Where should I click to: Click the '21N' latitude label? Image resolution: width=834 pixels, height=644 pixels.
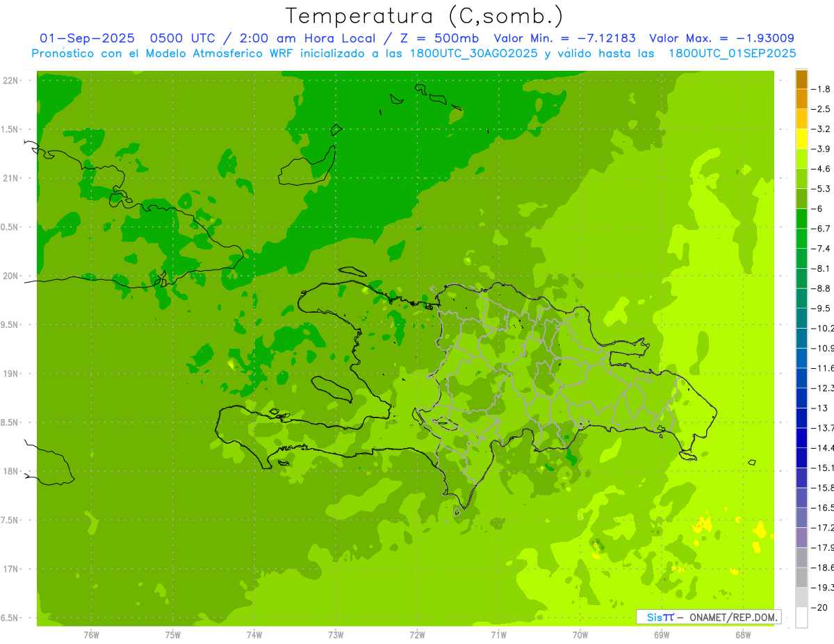coord(10,178)
